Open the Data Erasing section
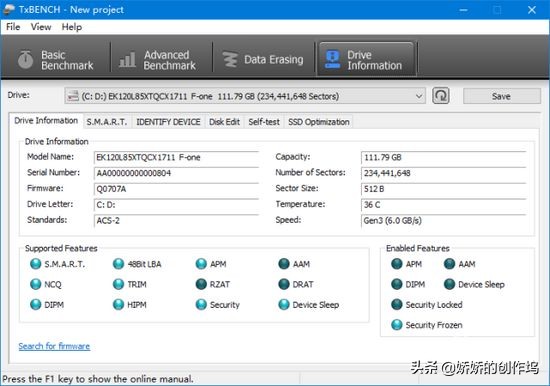 click(x=263, y=60)
